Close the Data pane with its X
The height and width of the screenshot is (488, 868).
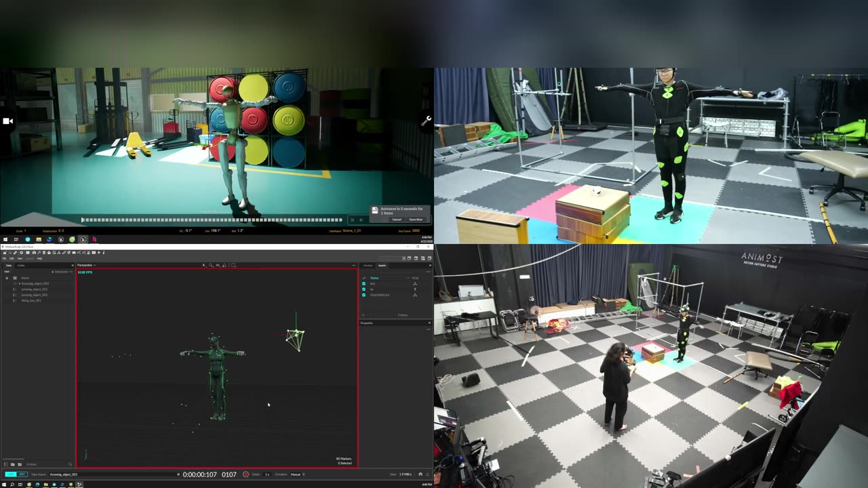[x=73, y=265]
